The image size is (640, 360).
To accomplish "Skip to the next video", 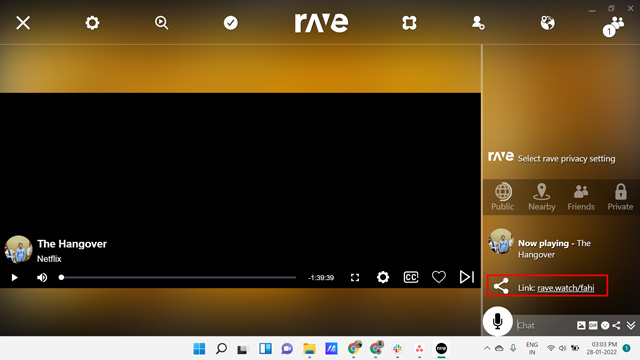I will point(467,277).
